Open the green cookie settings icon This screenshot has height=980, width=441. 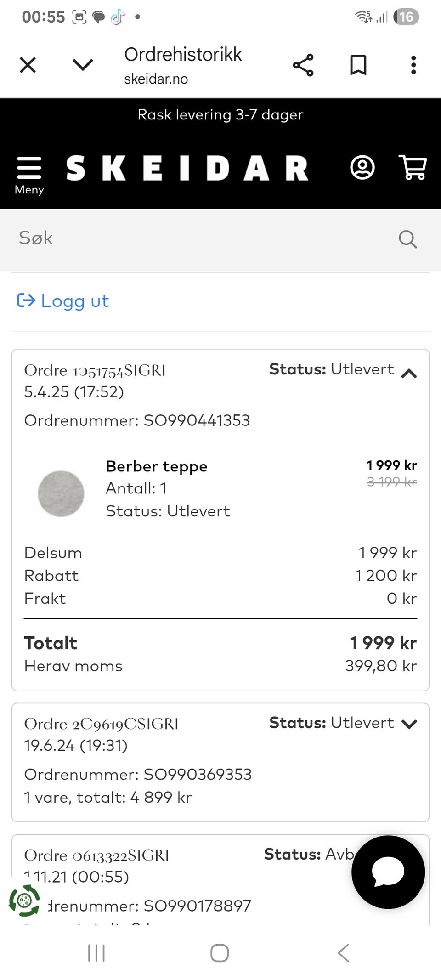(24, 901)
